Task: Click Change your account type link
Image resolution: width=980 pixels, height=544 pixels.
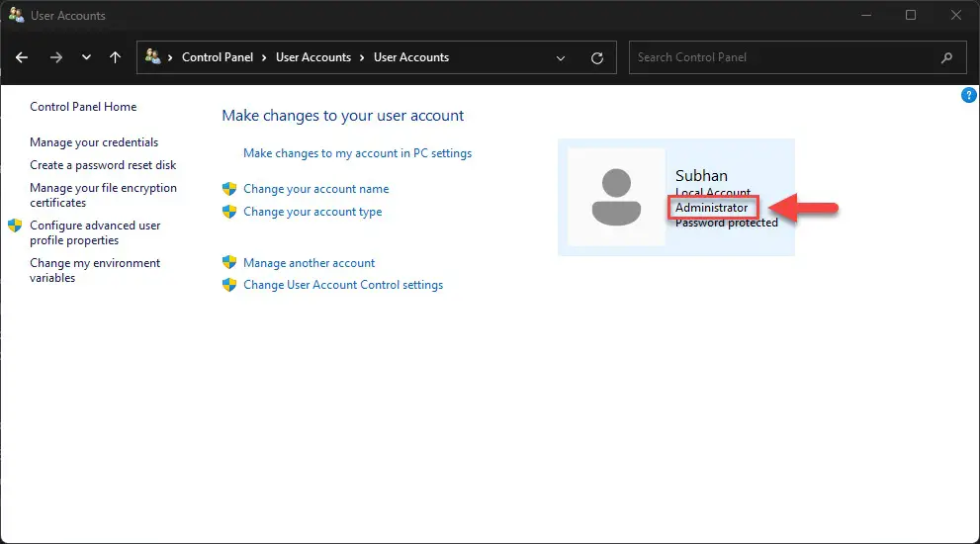Action: [x=312, y=212]
